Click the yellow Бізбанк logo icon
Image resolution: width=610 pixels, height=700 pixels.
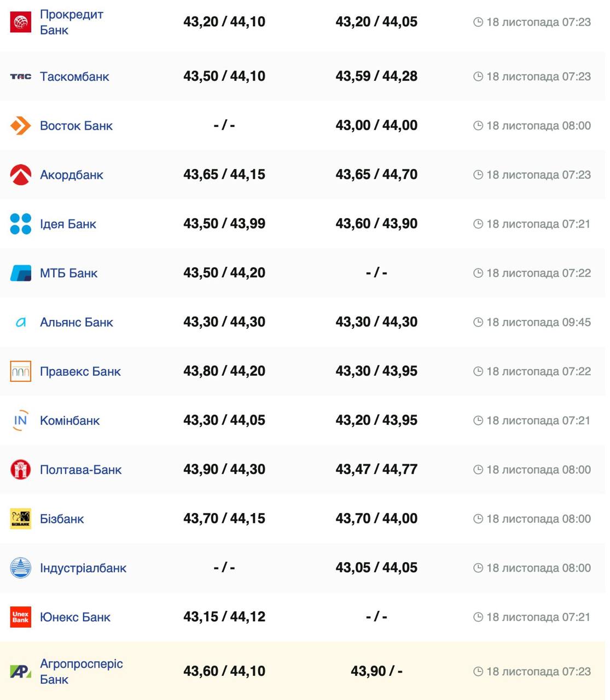pyautogui.click(x=21, y=518)
